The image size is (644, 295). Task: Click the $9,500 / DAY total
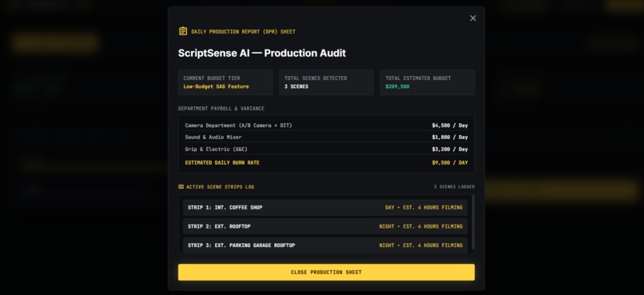tap(450, 163)
